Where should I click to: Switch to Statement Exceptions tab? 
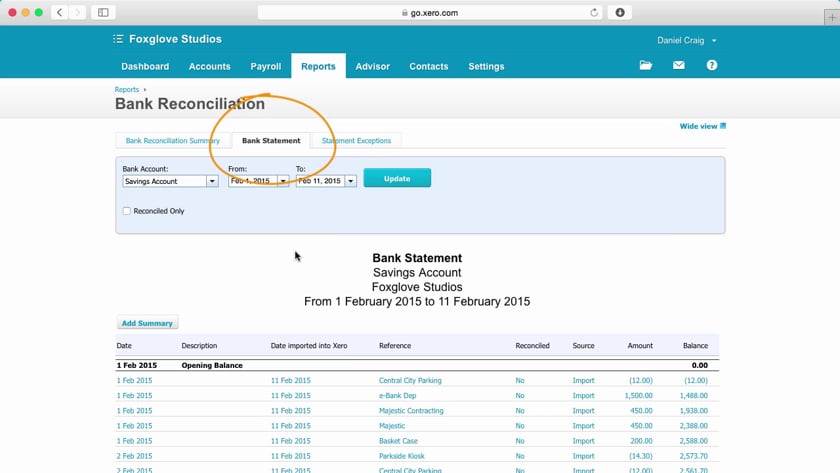point(356,140)
